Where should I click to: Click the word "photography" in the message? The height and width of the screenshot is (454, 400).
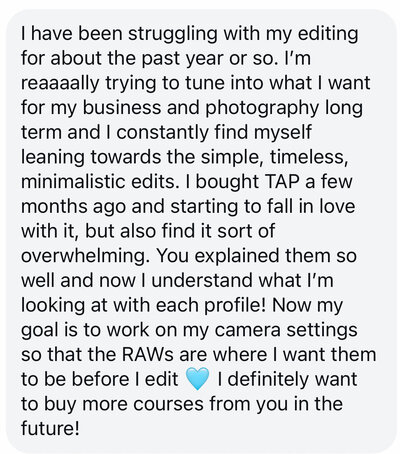tap(262, 108)
